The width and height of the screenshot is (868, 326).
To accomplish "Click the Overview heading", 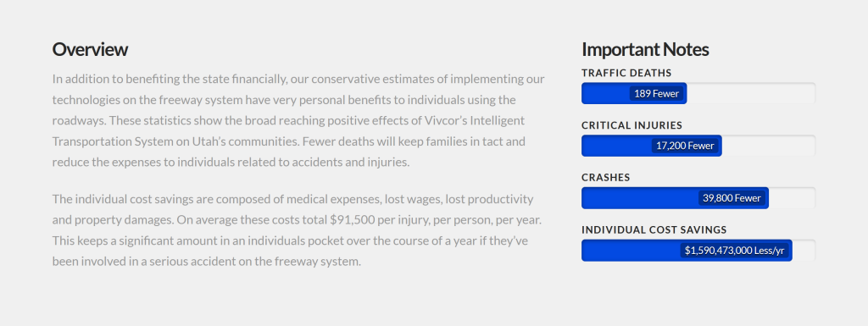I will point(90,49).
